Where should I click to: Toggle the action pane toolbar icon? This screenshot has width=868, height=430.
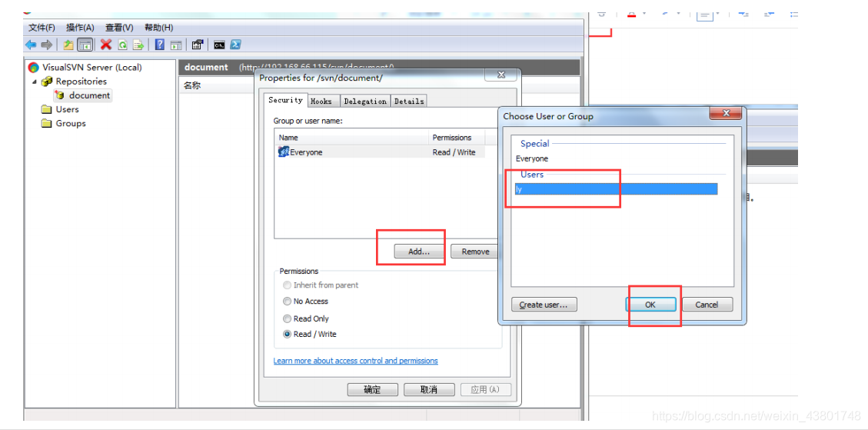(x=175, y=45)
